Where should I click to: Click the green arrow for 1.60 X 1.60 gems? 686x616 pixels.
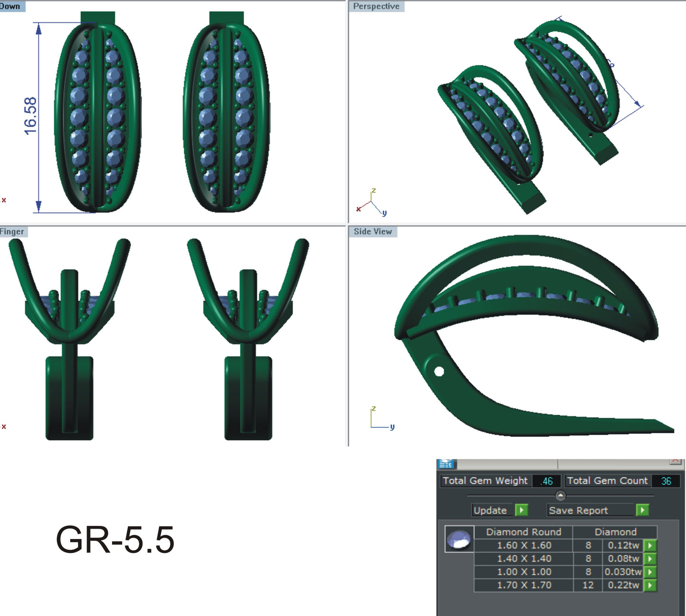click(650, 546)
